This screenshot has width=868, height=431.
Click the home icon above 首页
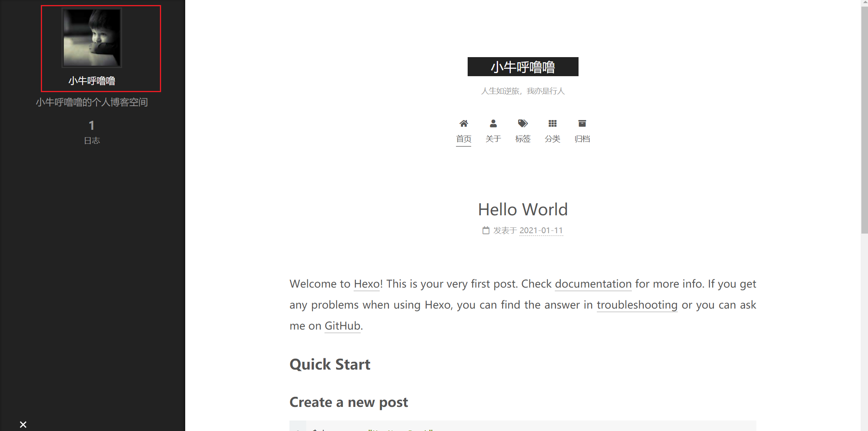tap(463, 124)
